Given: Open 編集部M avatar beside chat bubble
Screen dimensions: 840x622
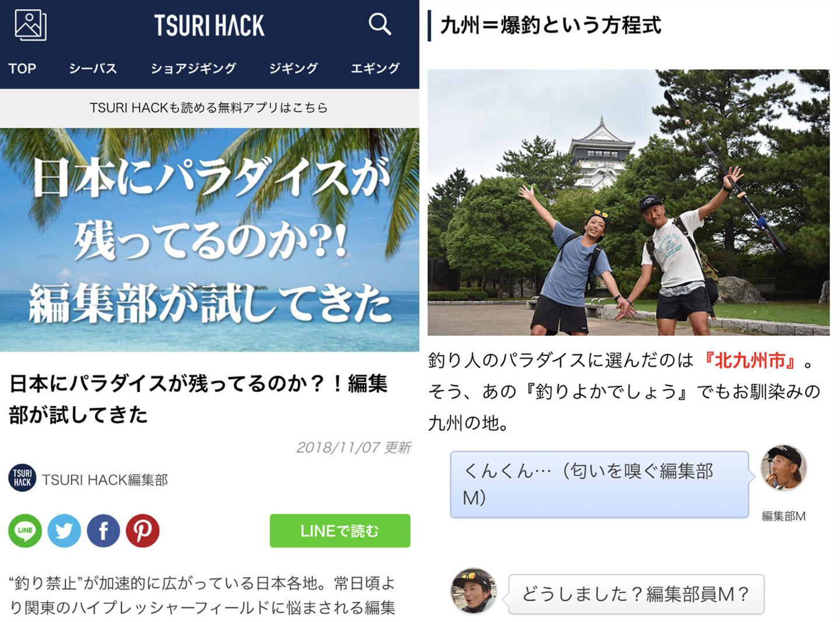Looking at the screenshot, I should coord(783,468).
